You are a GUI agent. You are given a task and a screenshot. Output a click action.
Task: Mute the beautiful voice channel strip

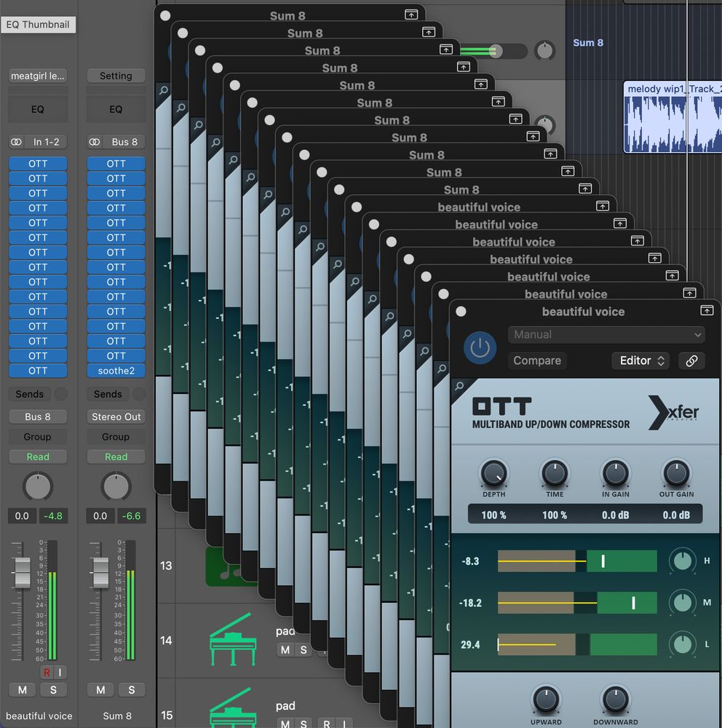pos(23,689)
